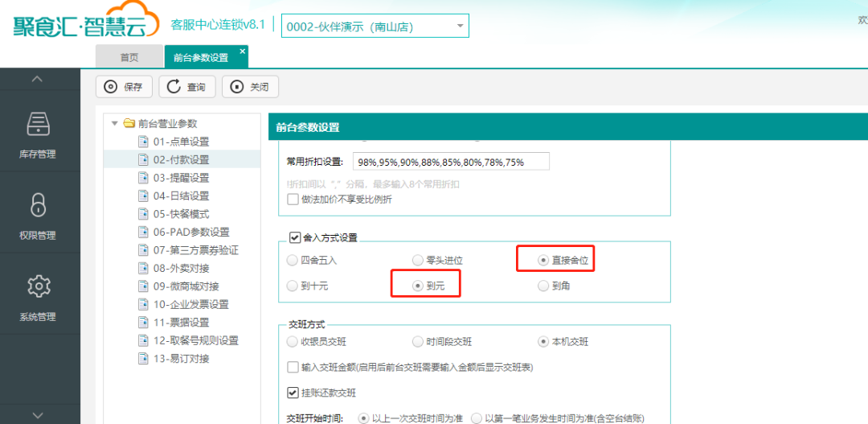
Task: Click the 聚食汇 智慧云 logo
Action: (x=80, y=26)
